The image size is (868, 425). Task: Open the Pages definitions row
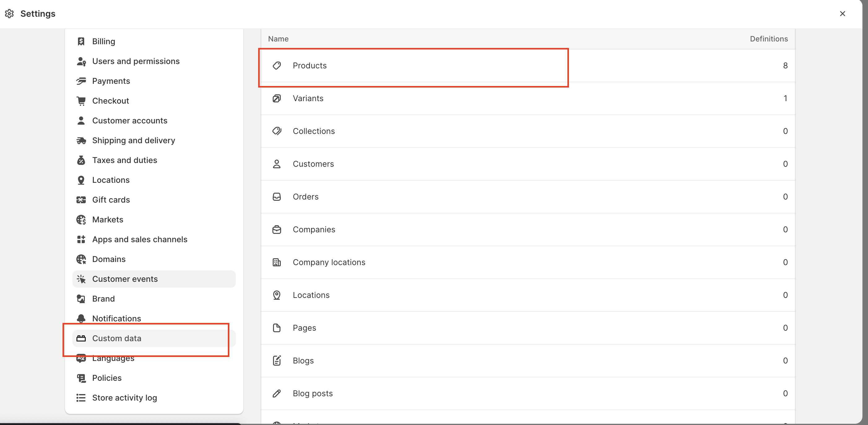click(304, 328)
